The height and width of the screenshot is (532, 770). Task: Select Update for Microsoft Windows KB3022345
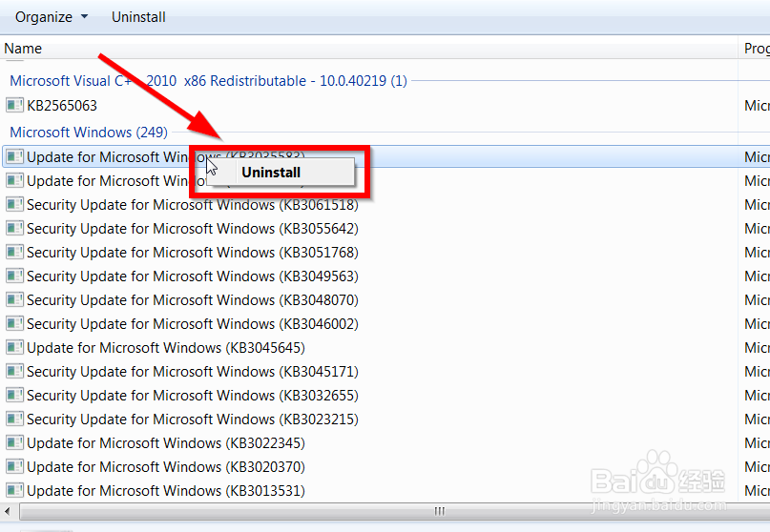[166, 443]
